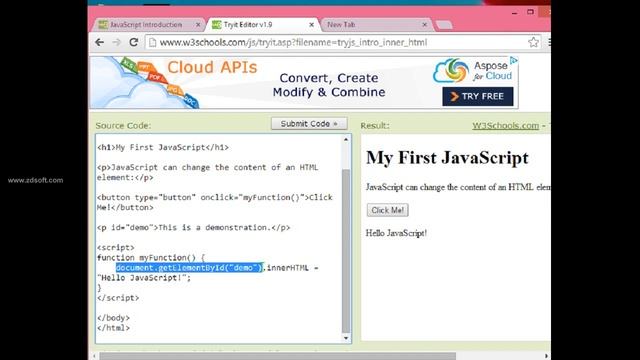Viewport: 640px width, 360px height.
Task: Click the Cloud APIs ad heading
Action: (x=212, y=67)
